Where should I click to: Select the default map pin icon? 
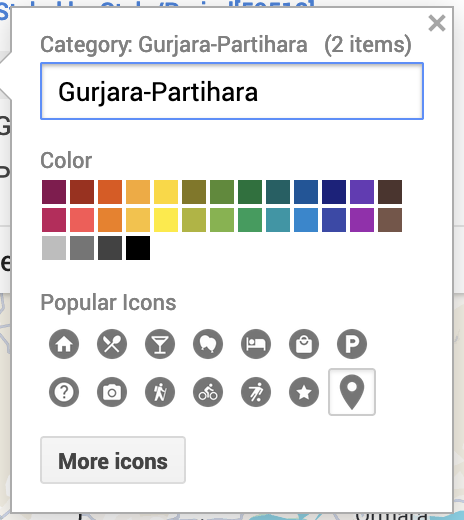(352, 392)
